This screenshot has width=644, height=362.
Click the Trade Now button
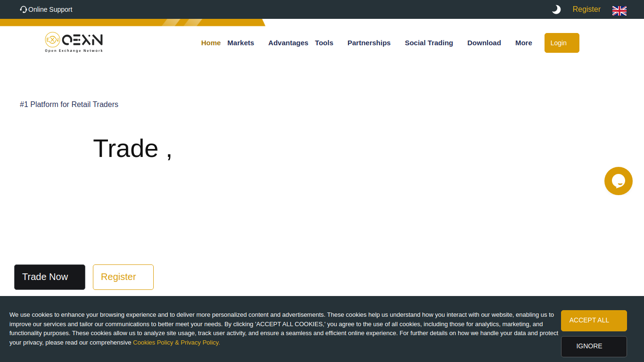(50, 277)
